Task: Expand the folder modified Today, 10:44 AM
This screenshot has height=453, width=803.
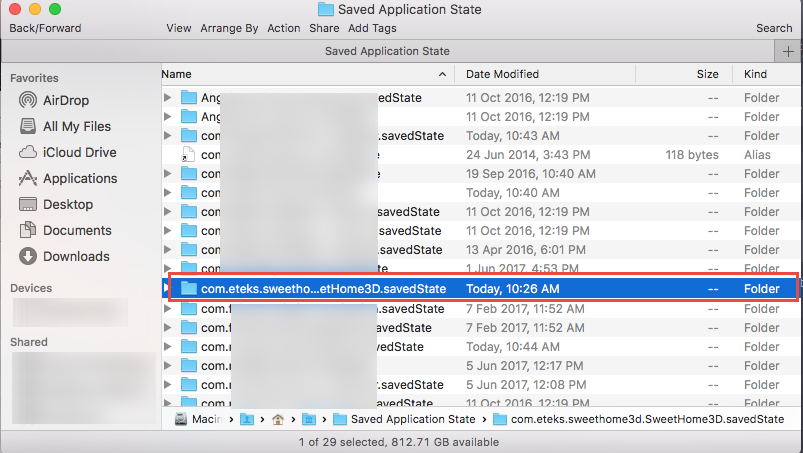Action: pyautogui.click(x=167, y=347)
